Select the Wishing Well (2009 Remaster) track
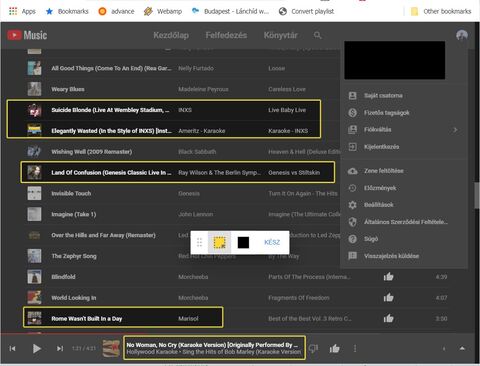Image resolution: width=480 pixels, height=366 pixels. [92, 152]
